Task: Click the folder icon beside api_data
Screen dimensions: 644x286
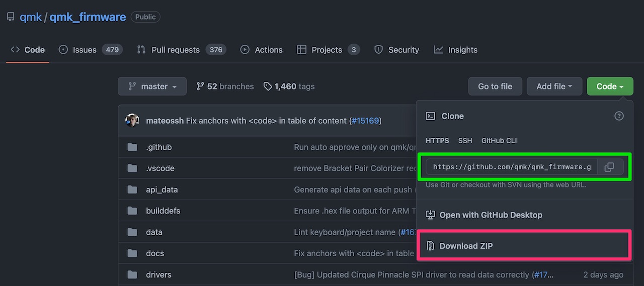Action: point(132,189)
